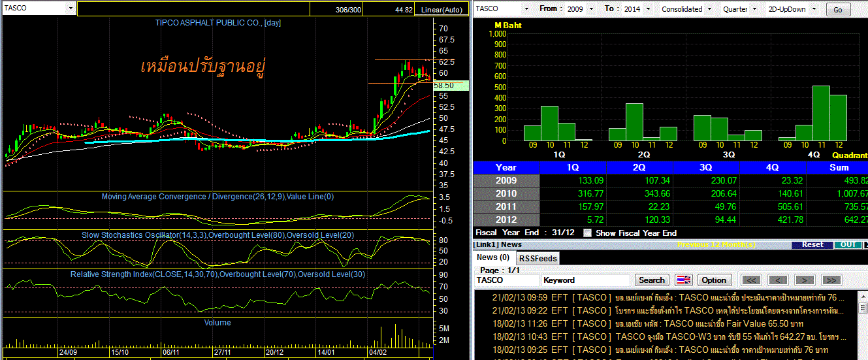Focus the Keyword search field
The image size is (868, 360).
click(x=586, y=280)
